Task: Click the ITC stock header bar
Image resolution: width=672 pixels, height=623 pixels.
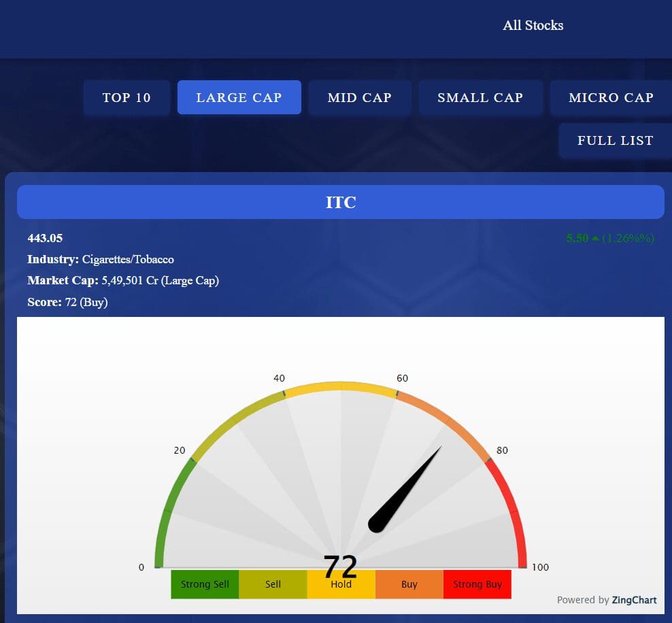Action: pyautogui.click(x=341, y=202)
